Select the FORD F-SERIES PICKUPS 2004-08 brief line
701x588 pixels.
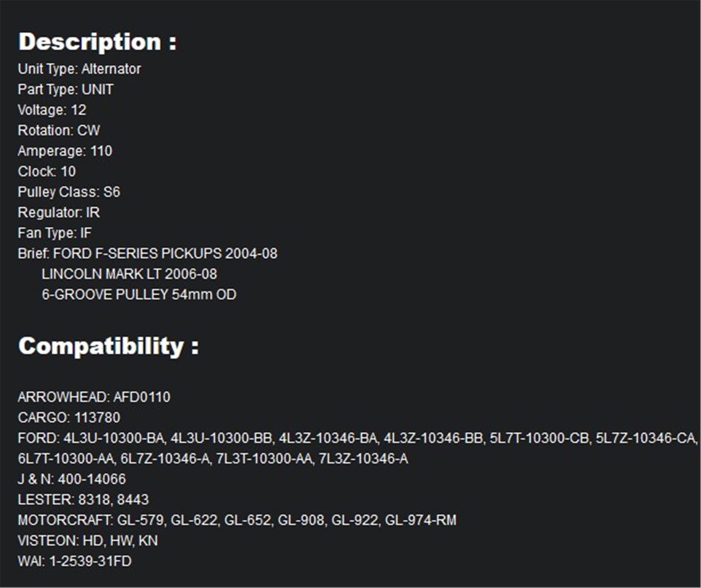pos(148,254)
